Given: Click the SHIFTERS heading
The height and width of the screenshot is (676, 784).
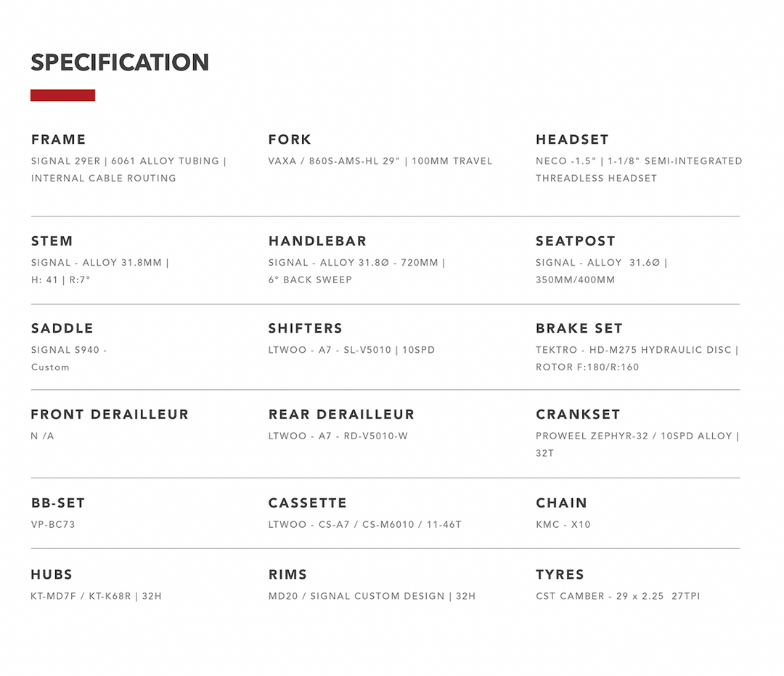Looking at the screenshot, I should click(305, 328).
